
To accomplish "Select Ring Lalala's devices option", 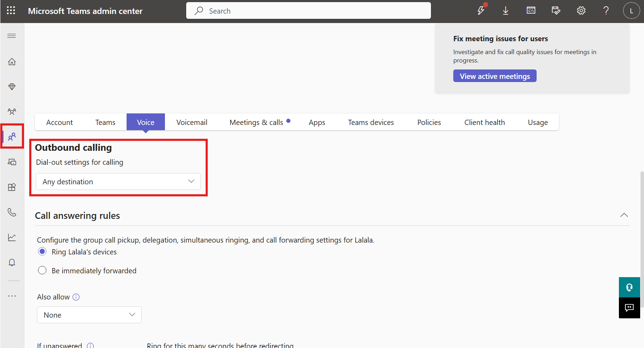I will coord(42,252).
